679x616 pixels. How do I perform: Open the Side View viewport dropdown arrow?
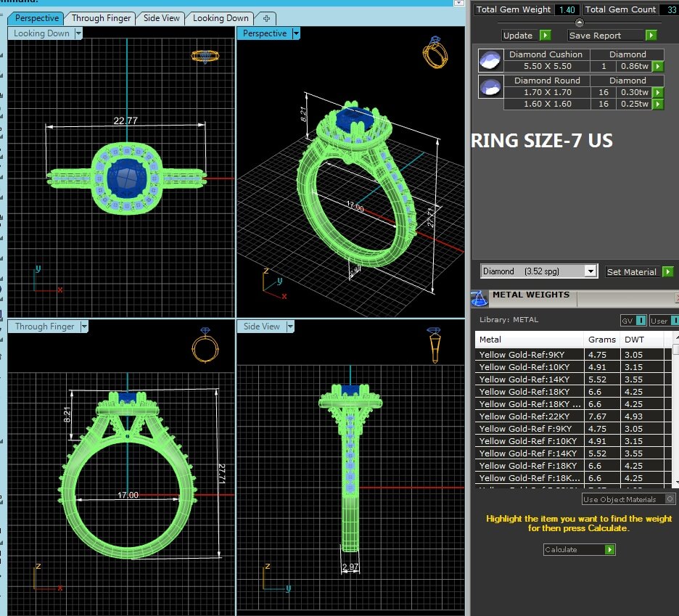click(x=290, y=327)
